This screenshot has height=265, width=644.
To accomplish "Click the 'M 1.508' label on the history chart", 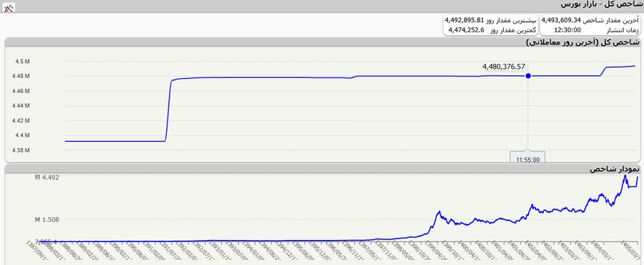I will (47, 220).
